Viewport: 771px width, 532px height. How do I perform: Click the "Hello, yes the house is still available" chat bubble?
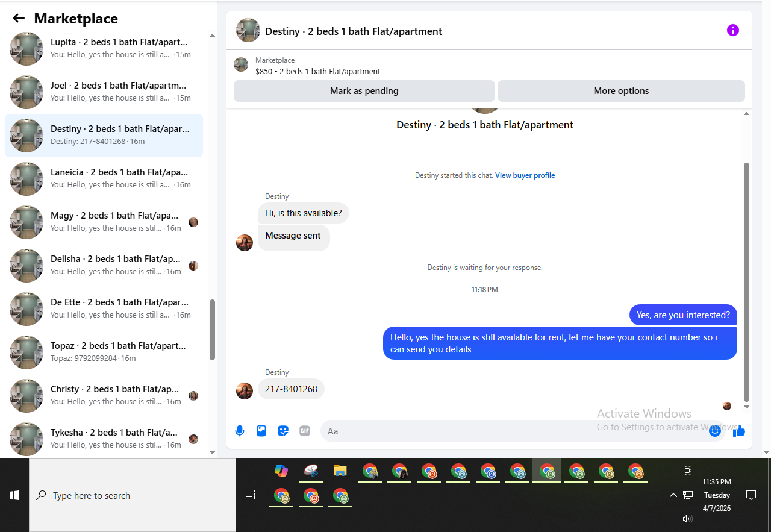(x=560, y=343)
